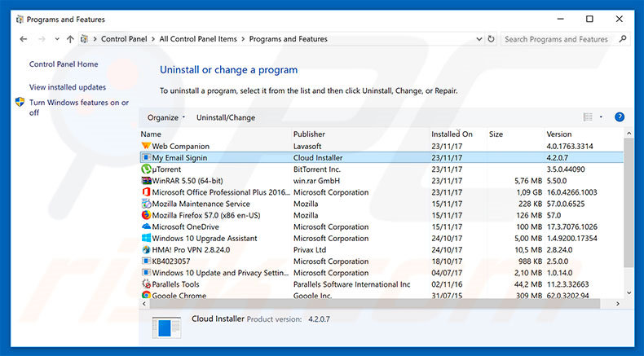644x356 pixels.
Task: Click the 1,09 GB size cell
Action: [x=529, y=192]
